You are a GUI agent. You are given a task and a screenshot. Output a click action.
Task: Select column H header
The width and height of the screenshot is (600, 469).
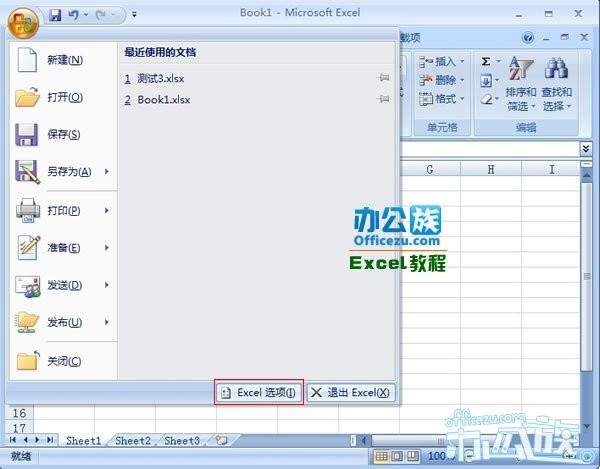pos(491,169)
